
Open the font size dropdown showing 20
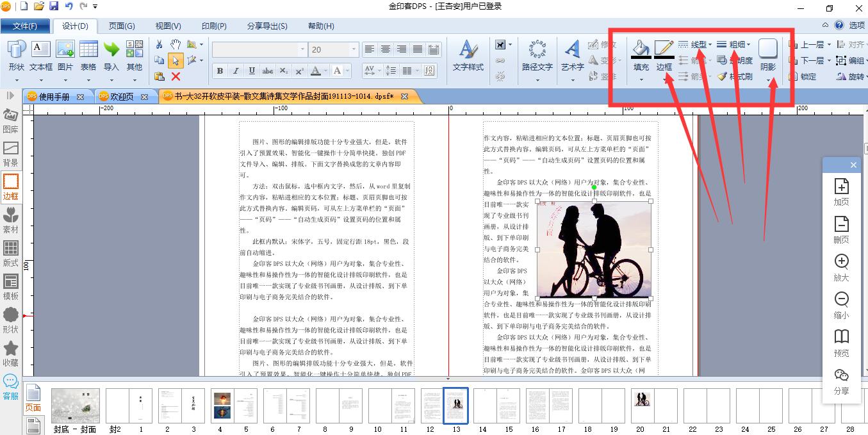(354, 49)
